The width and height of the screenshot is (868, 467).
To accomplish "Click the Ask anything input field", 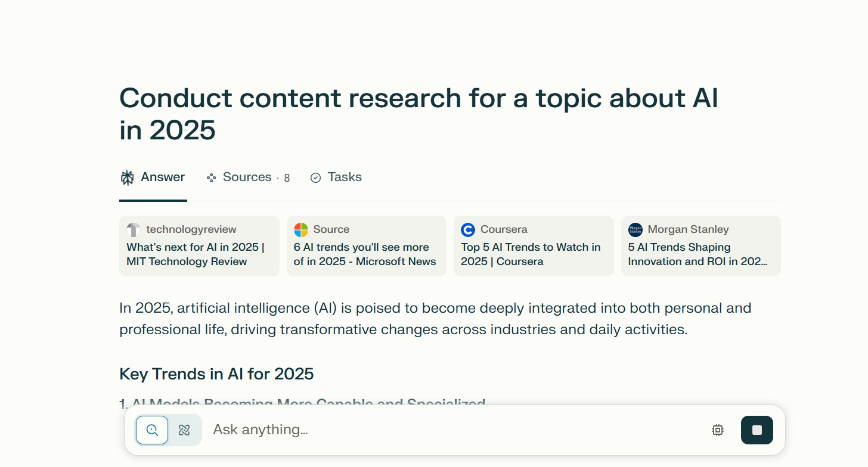I will pyautogui.click(x=417, y=429).
